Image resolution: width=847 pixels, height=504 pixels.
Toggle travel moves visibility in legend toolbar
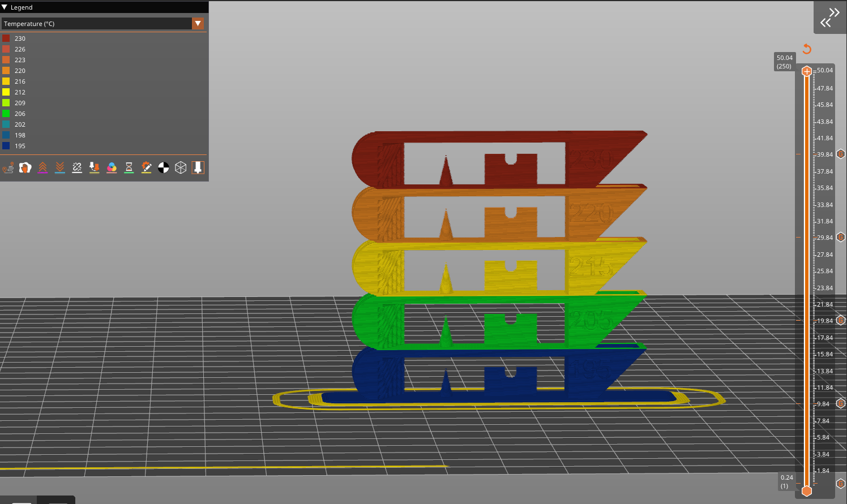8,167
